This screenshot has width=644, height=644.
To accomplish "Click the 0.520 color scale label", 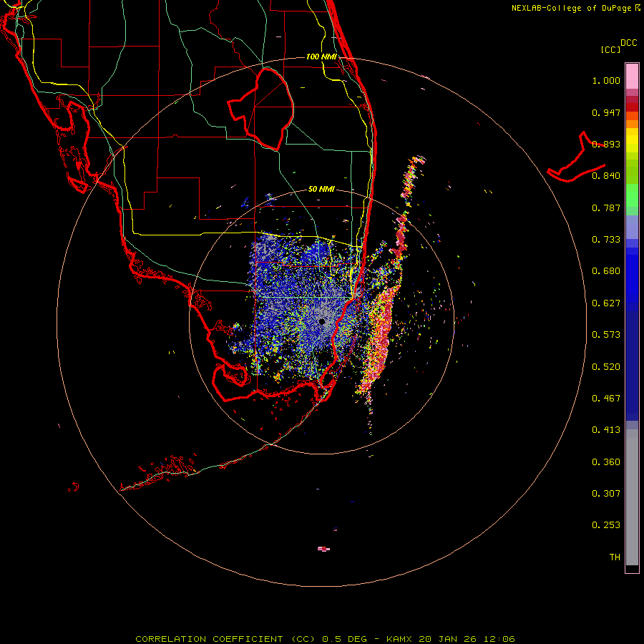I will tap(606, 367).
